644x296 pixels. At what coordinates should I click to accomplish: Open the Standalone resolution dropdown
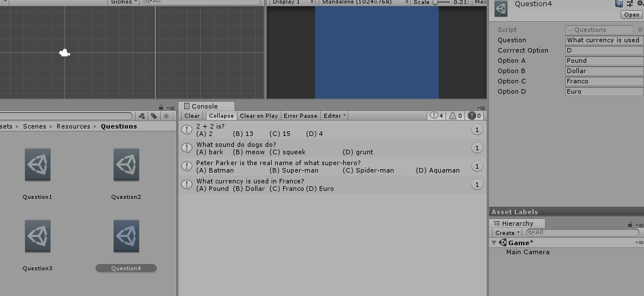point(365,2)
